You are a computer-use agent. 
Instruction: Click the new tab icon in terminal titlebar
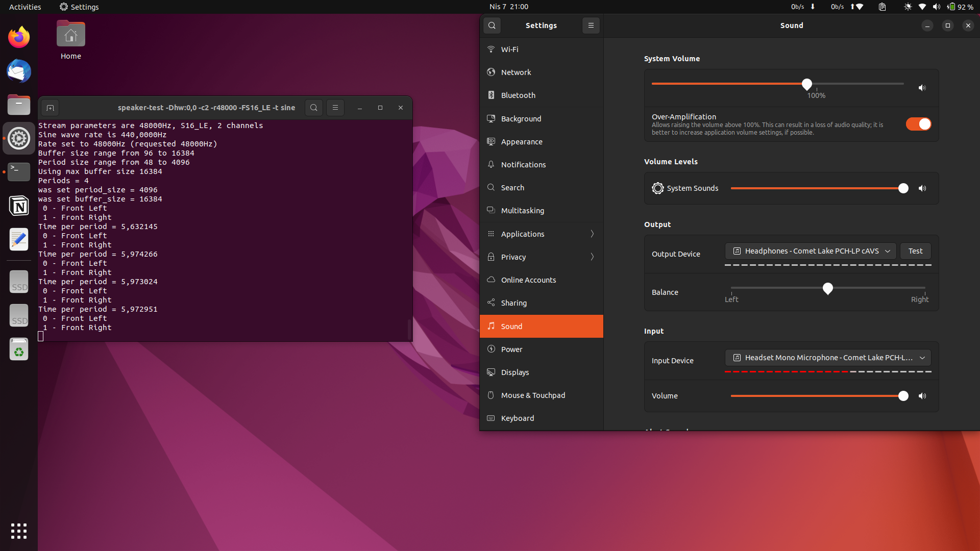50,108
